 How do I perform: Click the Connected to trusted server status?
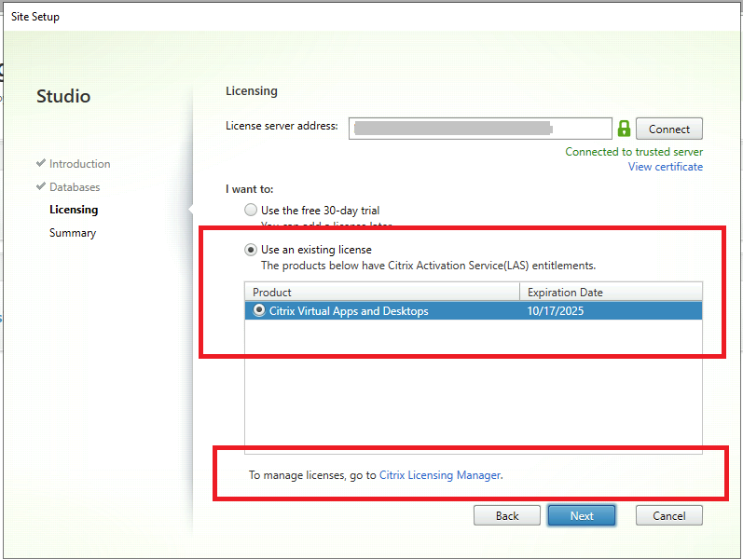click(634, 152)
